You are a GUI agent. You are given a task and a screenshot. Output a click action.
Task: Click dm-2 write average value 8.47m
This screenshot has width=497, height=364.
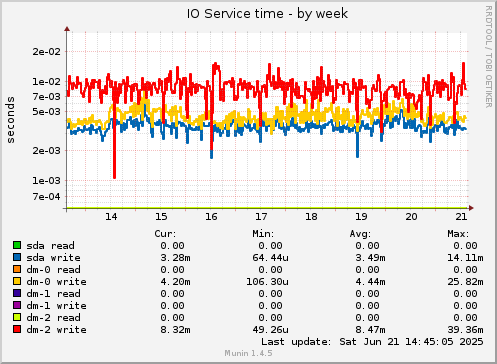tap(370, 330)
